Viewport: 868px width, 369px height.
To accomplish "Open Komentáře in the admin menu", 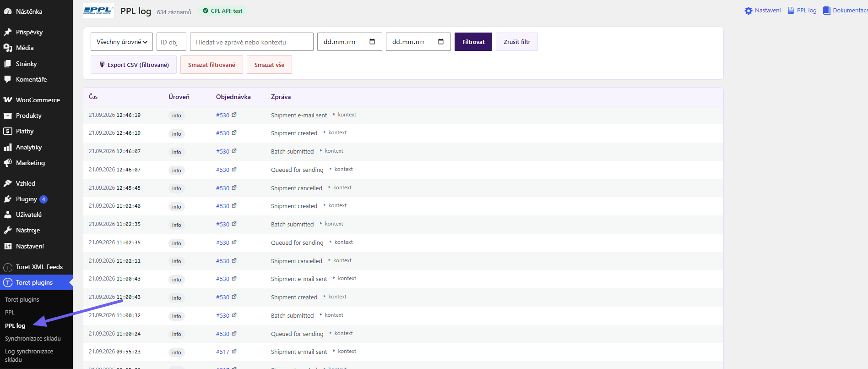I will (x=31, y=79).
